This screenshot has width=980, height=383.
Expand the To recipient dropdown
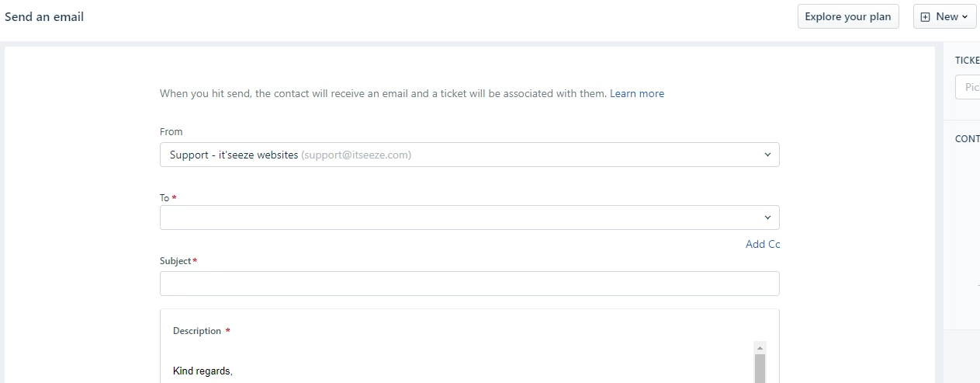click(469, 218)
